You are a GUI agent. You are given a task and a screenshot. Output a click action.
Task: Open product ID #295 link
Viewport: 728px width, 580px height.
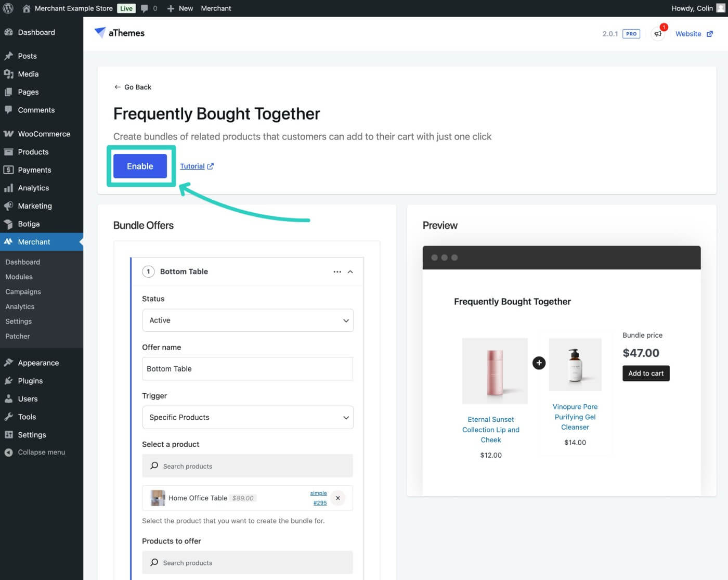click(x=320, y=503)
